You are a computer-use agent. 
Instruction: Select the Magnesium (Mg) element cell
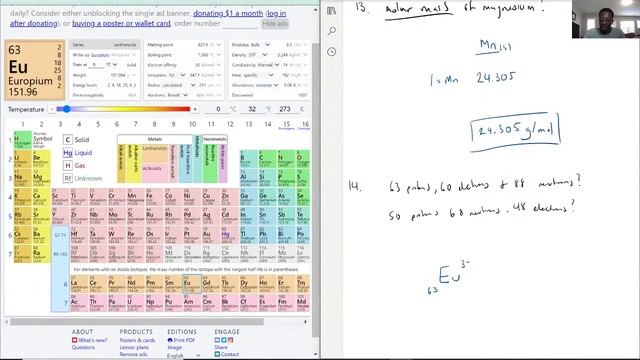click(41, 178)
